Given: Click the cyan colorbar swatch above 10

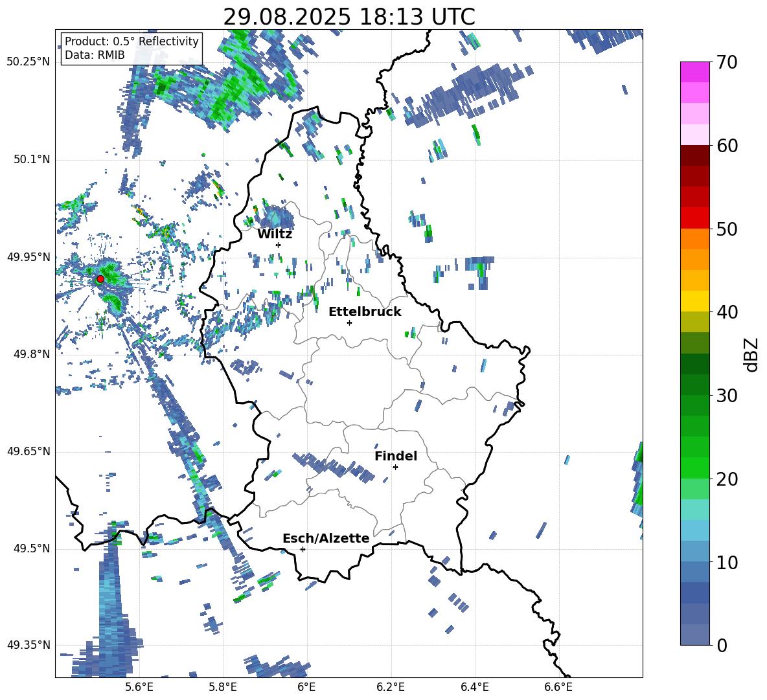Looking at the screenshot, I should [x=694, y=530].
